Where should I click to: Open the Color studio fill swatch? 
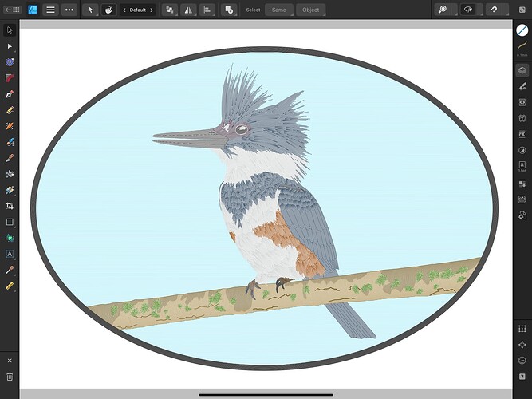point(522,30)
